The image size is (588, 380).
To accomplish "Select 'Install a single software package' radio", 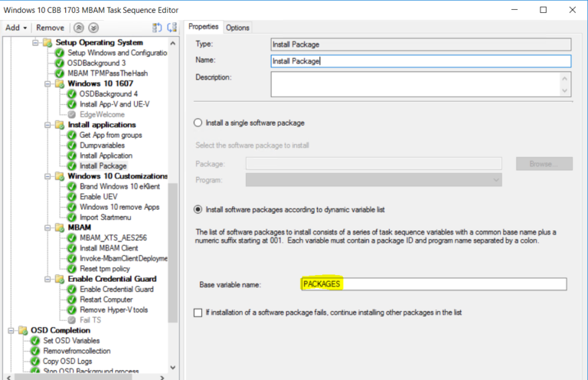I will (x=199, y=123).
